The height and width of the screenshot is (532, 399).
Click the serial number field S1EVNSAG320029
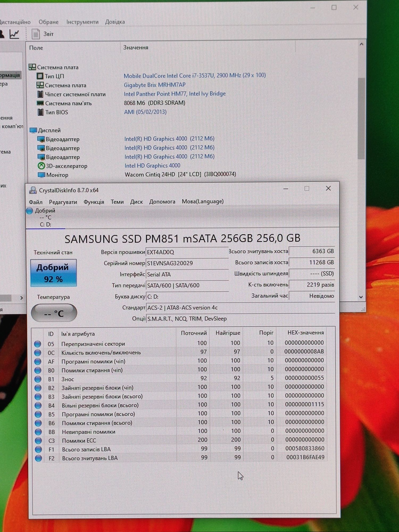[187, 263]
